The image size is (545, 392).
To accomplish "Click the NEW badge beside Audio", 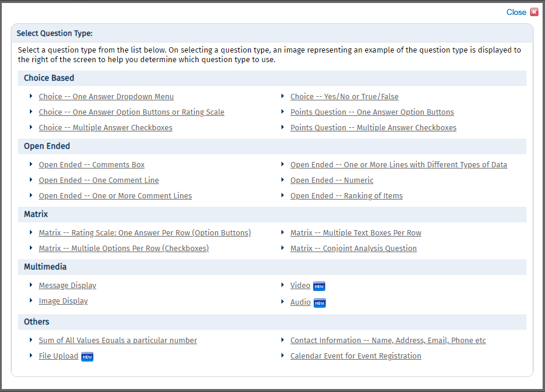I will (320, 303).
